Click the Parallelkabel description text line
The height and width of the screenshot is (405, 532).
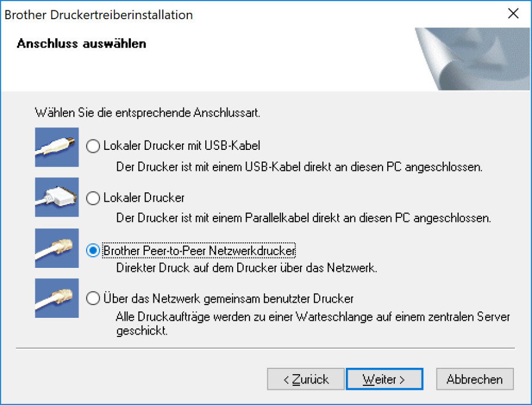point(304,219)
